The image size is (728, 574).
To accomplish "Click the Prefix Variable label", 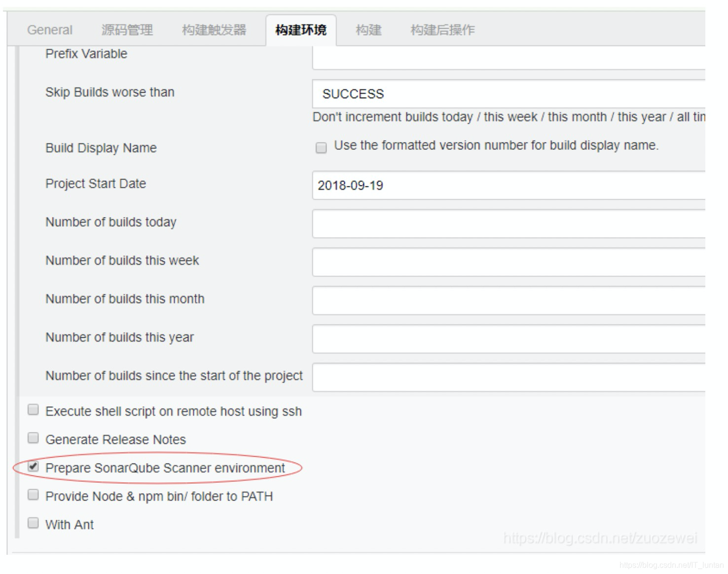I will 86,54.
